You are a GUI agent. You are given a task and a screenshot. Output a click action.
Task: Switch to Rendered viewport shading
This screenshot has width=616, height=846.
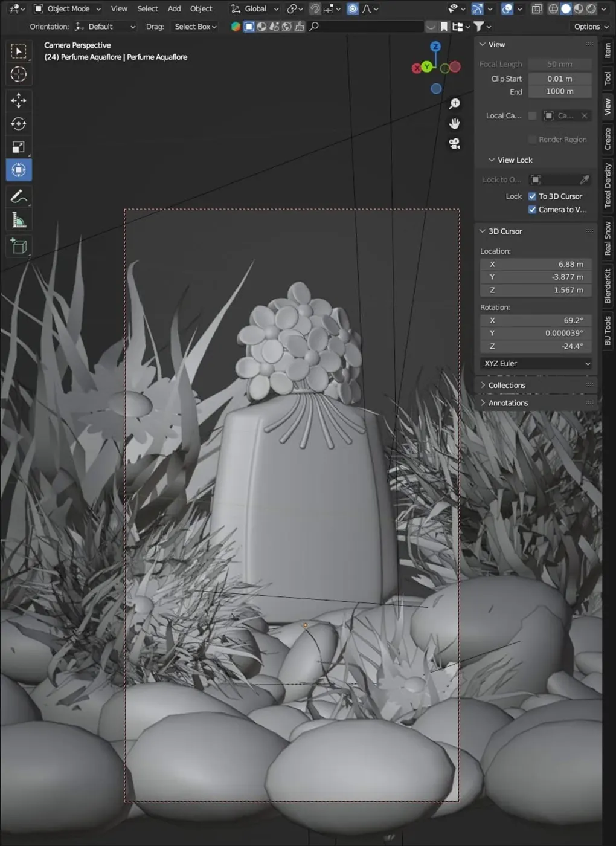(591, 9)
